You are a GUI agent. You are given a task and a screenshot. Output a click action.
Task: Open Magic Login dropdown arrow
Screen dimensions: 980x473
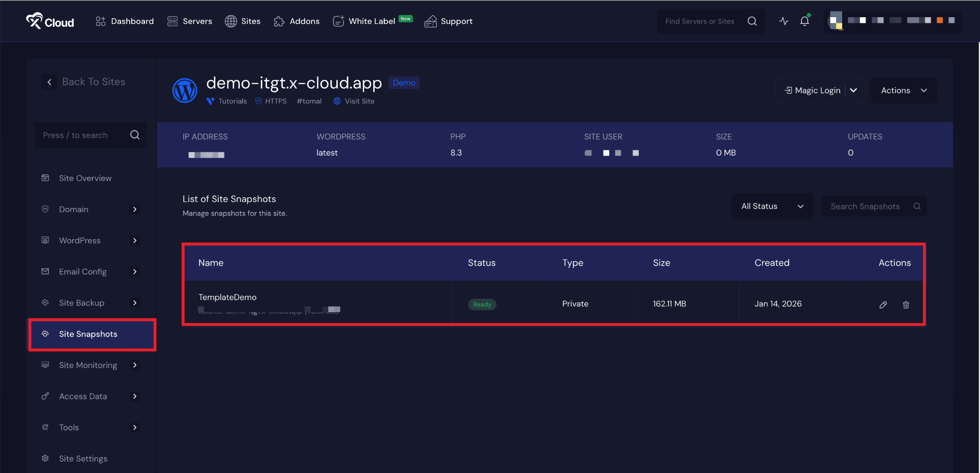pyautogui.click(x=854, y=90)
